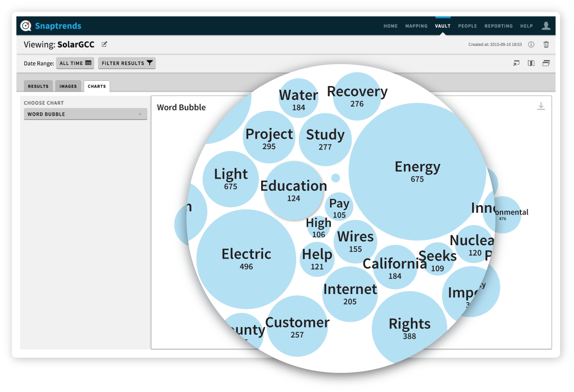
Task: Open the user profile icon in the navbar
Action: pyautogui.click(x=546, y=26)
